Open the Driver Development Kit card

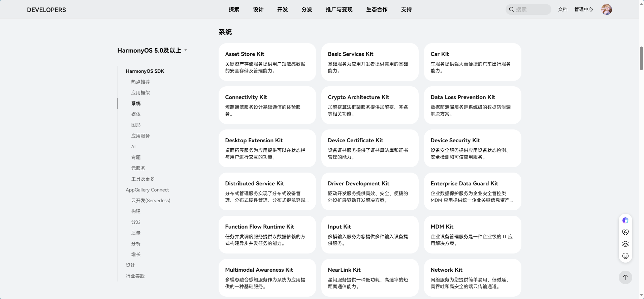click(370, 191)
